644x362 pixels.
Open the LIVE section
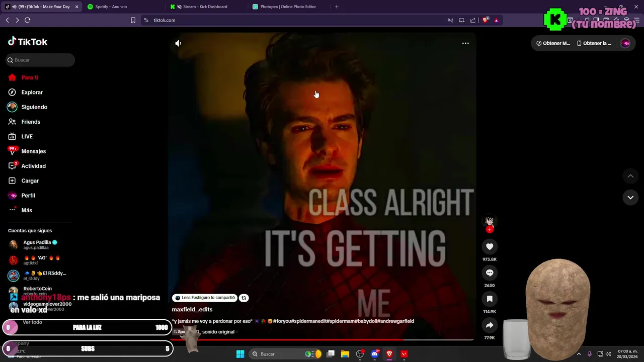pyautogui.click(x=27, y=137)
